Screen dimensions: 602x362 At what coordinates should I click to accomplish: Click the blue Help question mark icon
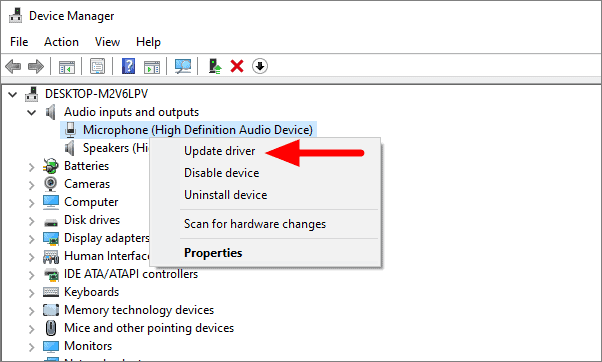pos(128,66)
